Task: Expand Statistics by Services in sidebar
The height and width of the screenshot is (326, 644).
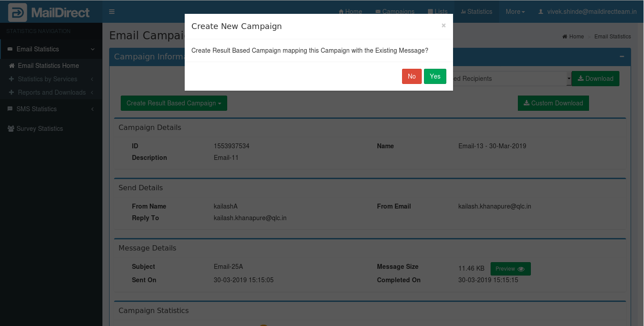Action: (47, 79)
